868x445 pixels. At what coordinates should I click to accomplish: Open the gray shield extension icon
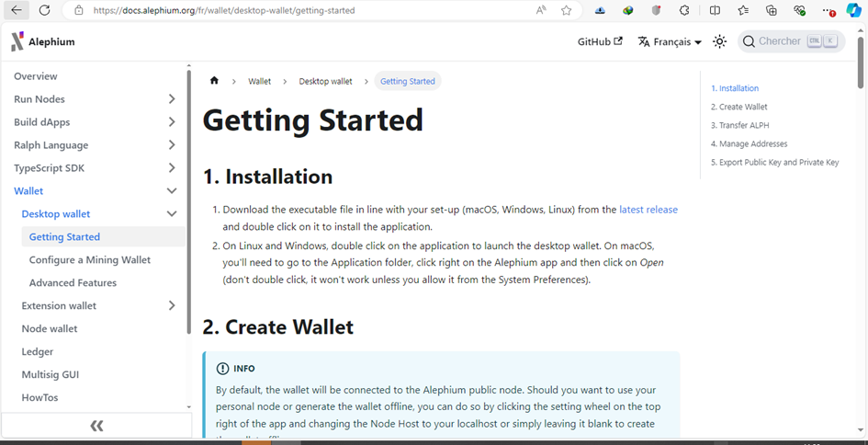[656, 10]
